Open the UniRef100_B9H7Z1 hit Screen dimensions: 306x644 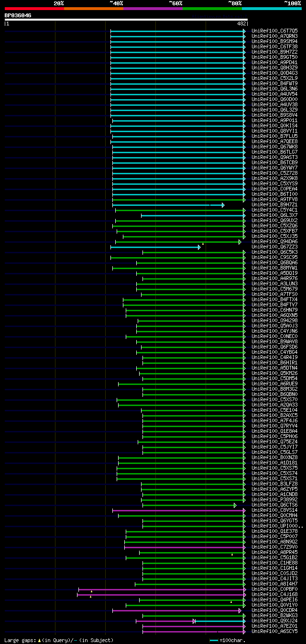(274, 204)
